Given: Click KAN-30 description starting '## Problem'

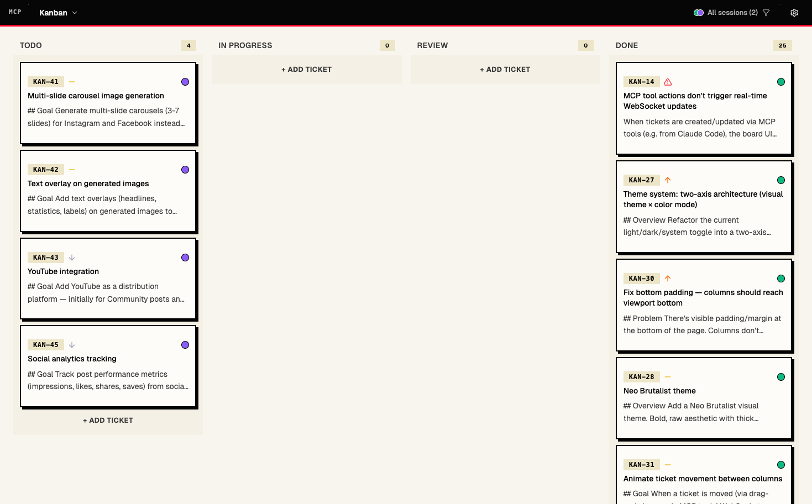Looking at the screenshot, I should tap(702, 325).
